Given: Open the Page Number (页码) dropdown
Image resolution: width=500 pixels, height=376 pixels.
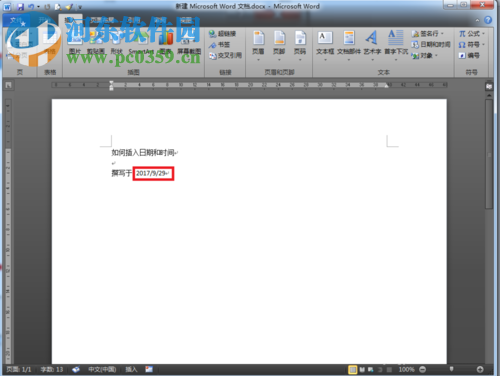Looking at the screenshot, I should (x=300, y=45).
